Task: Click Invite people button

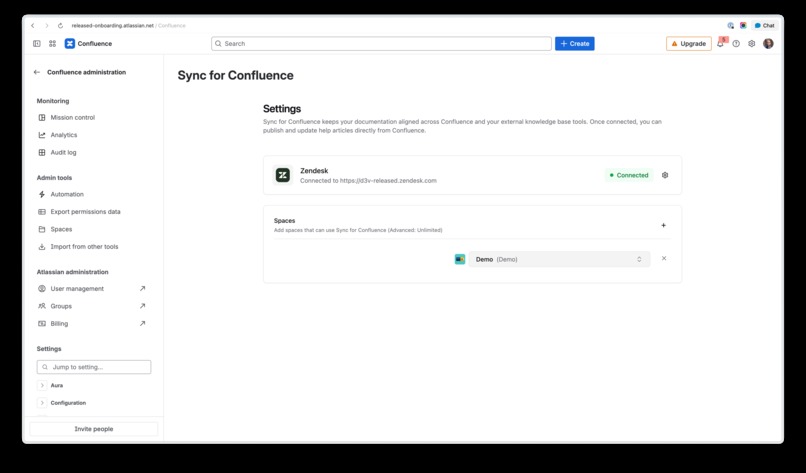Action: (x=94, y=429)
